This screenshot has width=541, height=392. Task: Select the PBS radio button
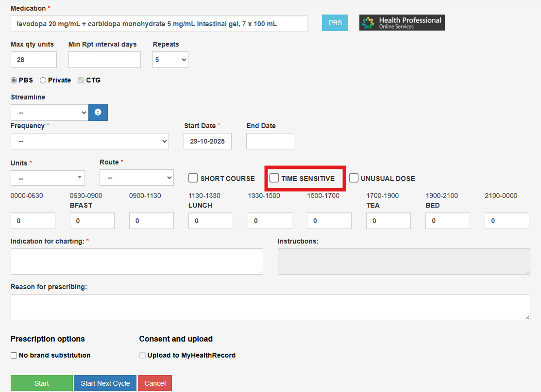tap(14, 80)
